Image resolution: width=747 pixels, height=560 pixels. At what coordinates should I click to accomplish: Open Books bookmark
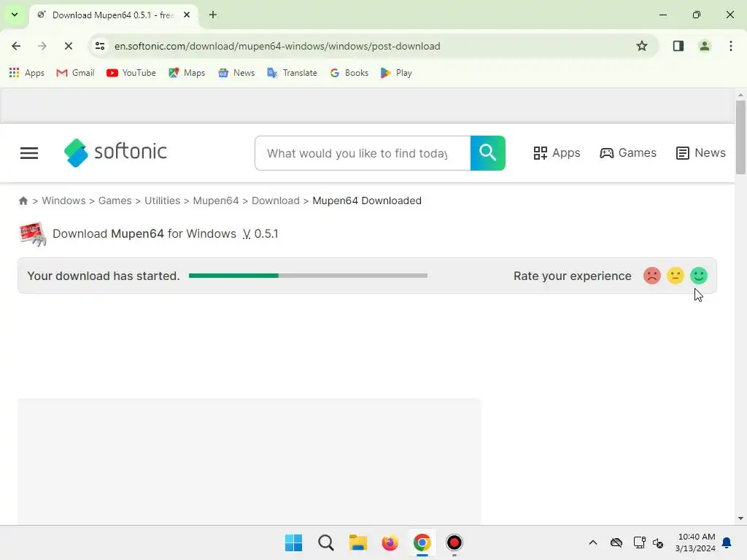click(x=349, y=73)
